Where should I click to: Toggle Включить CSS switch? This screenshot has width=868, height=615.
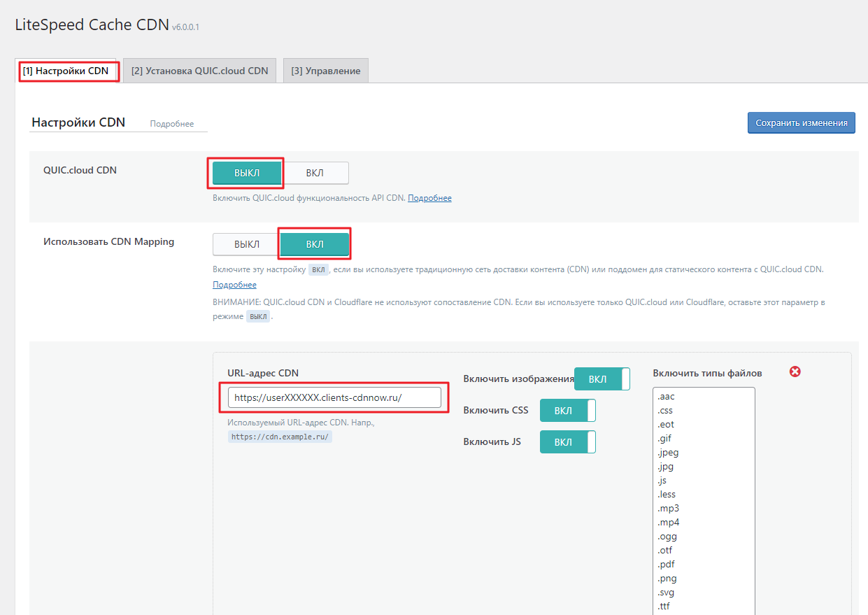coord(567,411)
